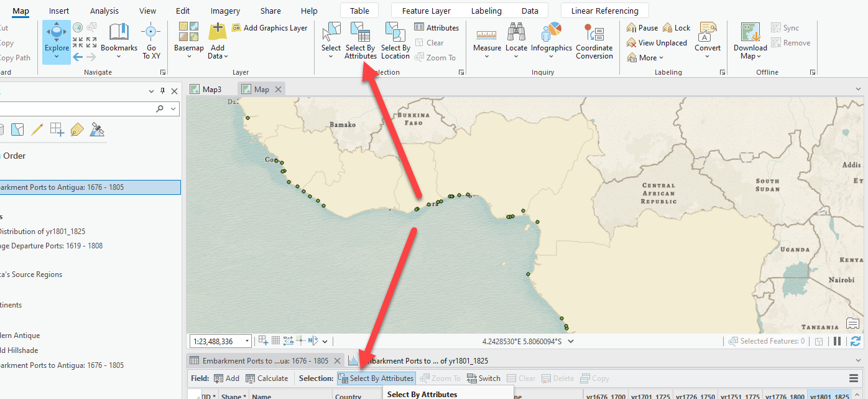Click the Go To XY tool
Image resolution: width=868 pixels, height=399 pixels.
click(151, 32)
